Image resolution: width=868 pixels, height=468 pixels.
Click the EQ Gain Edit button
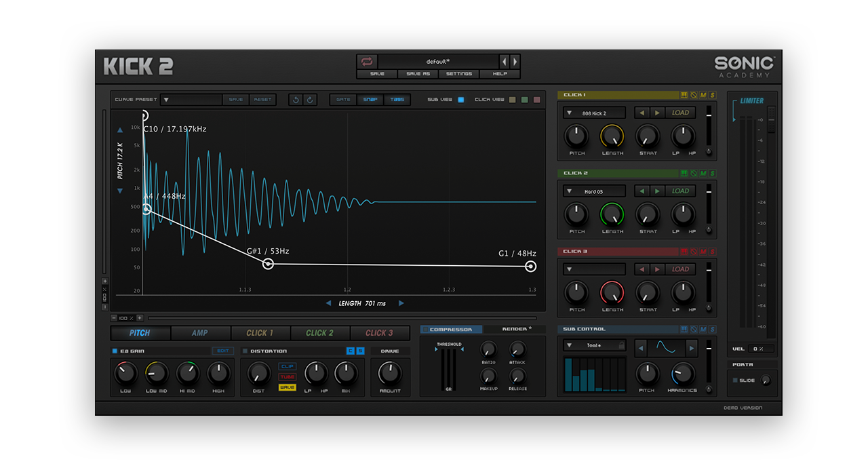[x=222, y=351]
